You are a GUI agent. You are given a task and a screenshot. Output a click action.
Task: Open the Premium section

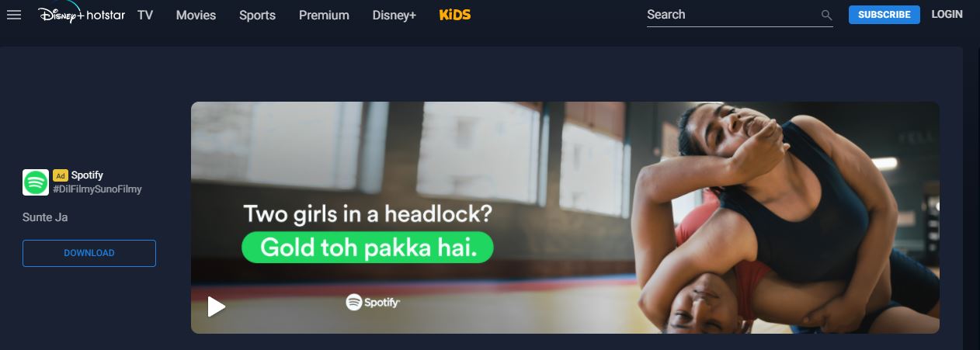pos(324,15)
